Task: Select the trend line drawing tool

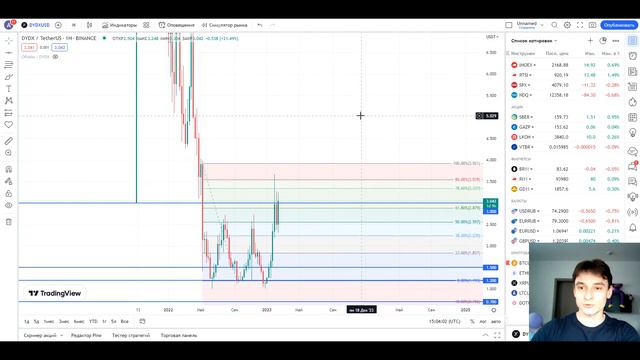Action: [9, 53]
